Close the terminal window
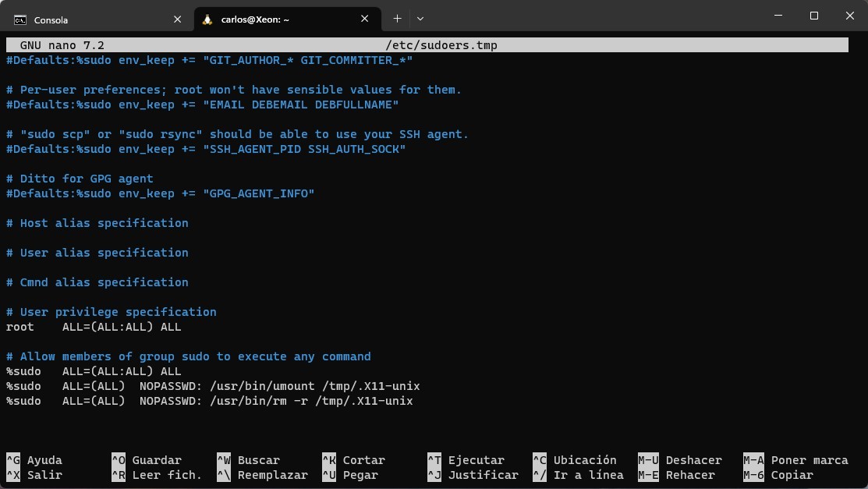Screen dimensions: 868x489 pos(849,16)
